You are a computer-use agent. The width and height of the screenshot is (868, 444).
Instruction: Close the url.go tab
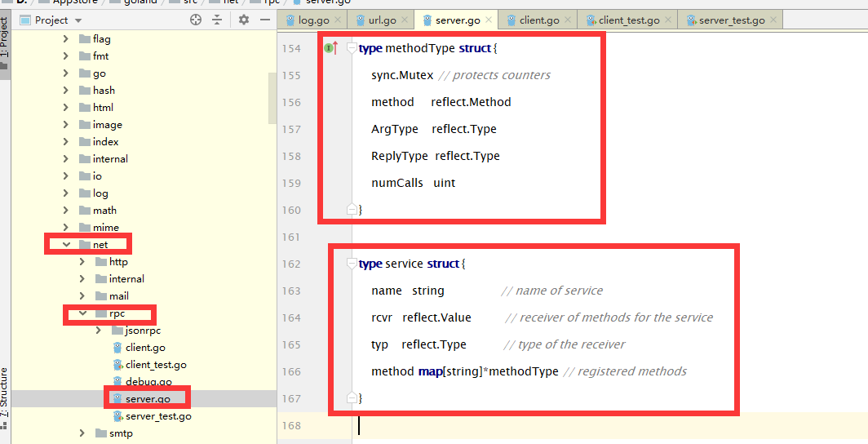405,20
